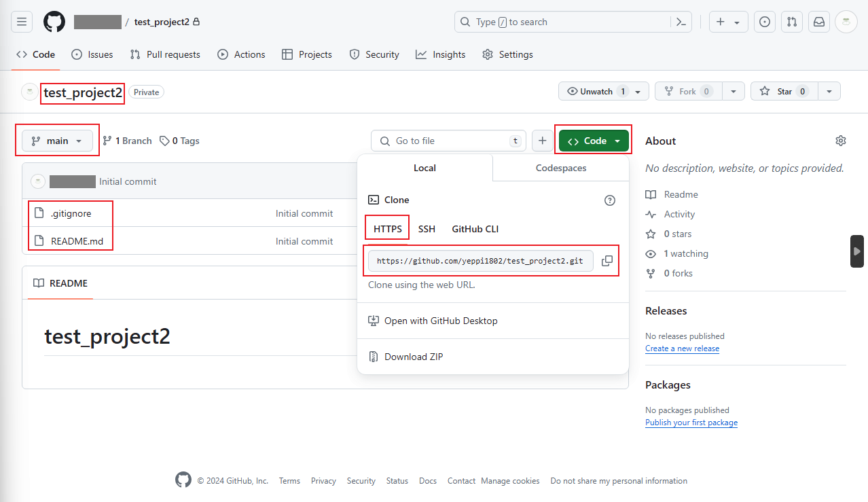
Task: Open the Insights tab
Action: coord(441,54)
